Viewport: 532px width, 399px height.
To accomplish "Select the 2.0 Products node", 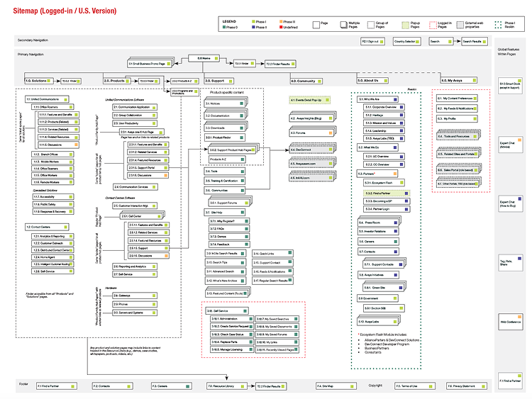I will pos(117,81).
